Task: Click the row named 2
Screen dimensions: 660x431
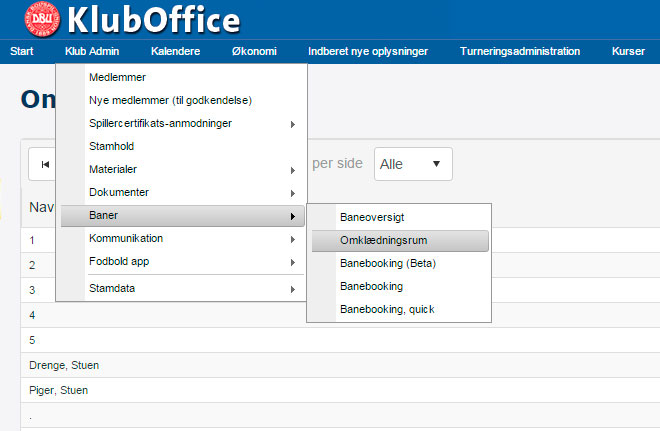Action: coord(340,265)
